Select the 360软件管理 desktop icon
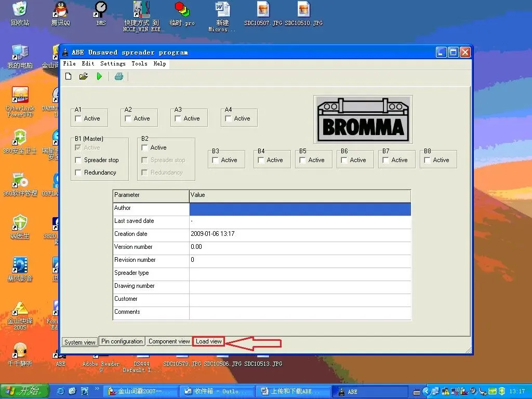Viewport: 532px width, 399px height. click(20, 184)
